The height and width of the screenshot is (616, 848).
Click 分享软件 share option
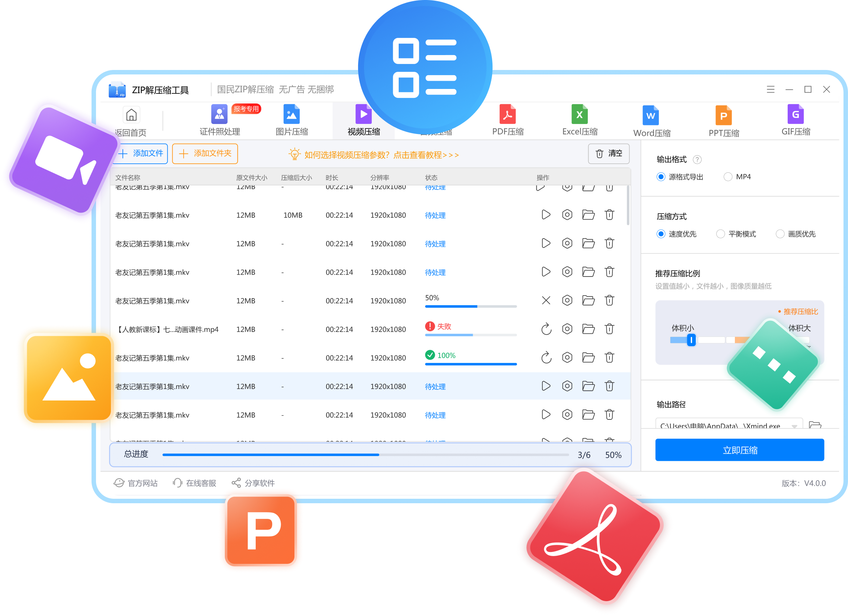pyautogui.click(x=253, y=483)
